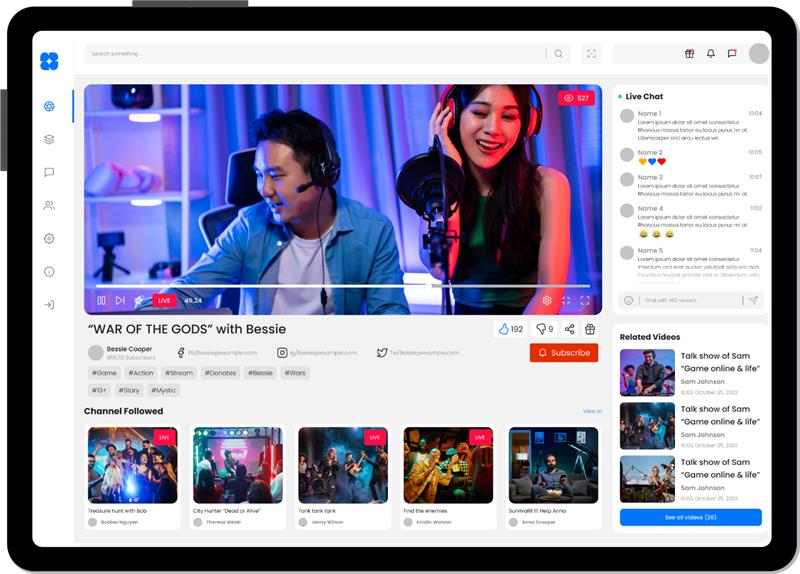Open Find the enemies stream thumbnail
This screenshot has width=800, height=574.
coord(448,465)
